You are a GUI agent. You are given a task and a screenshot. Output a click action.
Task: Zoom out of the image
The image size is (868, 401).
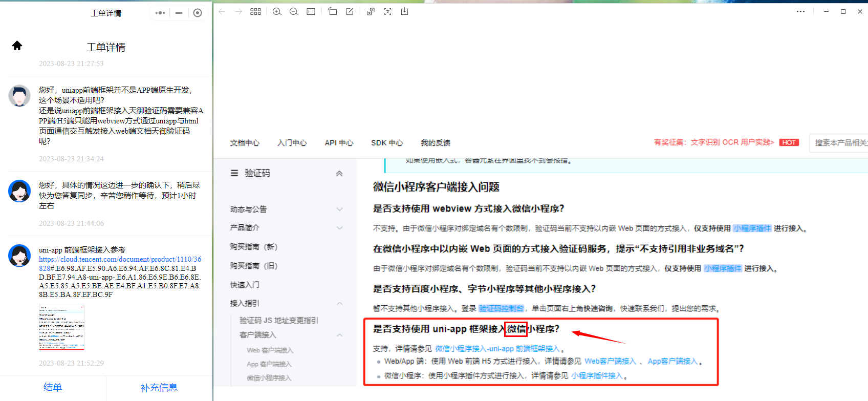coord(294,11)
